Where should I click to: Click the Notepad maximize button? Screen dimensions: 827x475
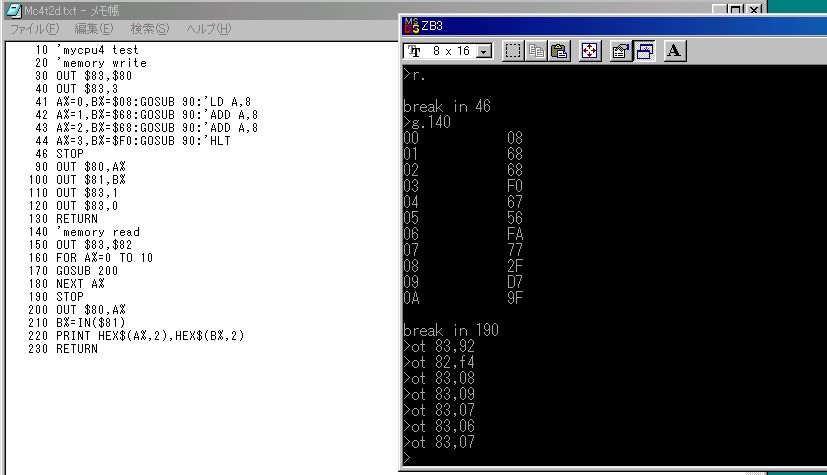click(x=735, y=9)
